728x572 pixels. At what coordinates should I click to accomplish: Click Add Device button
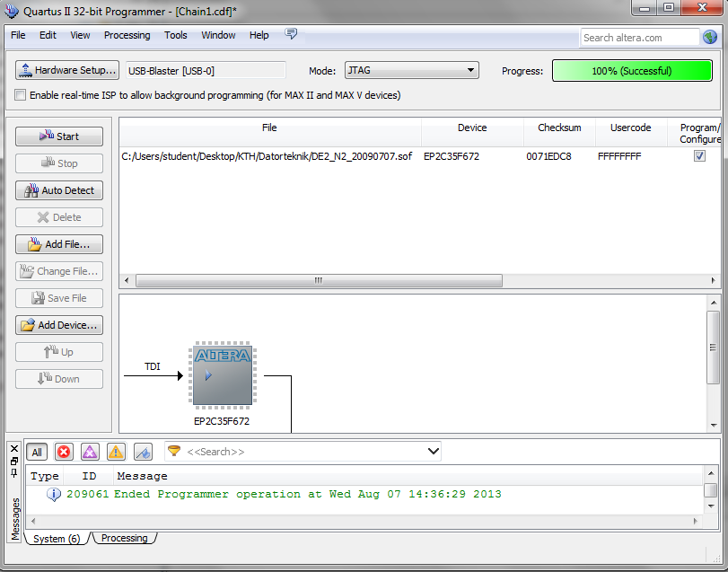59,325
